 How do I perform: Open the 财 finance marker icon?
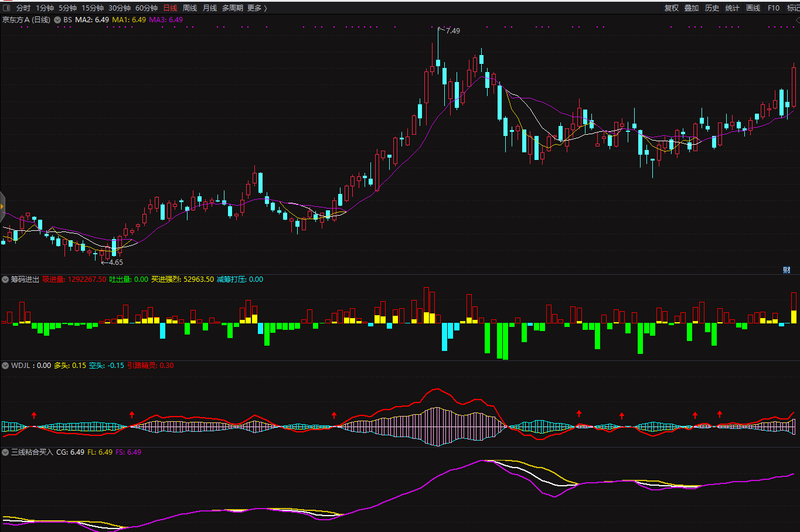(787, 270)
